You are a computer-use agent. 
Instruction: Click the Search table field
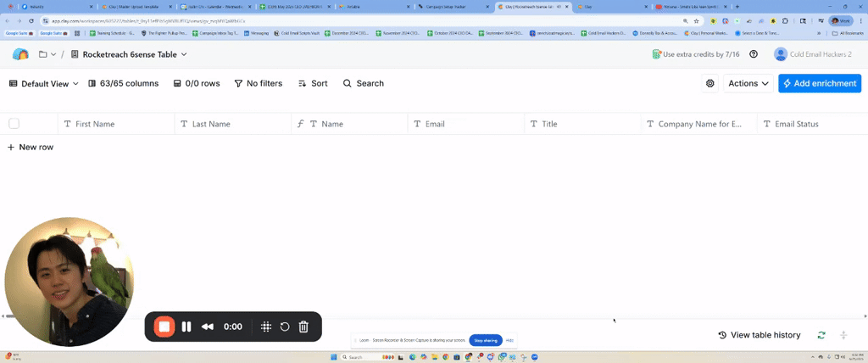click(x=364, y=83)
